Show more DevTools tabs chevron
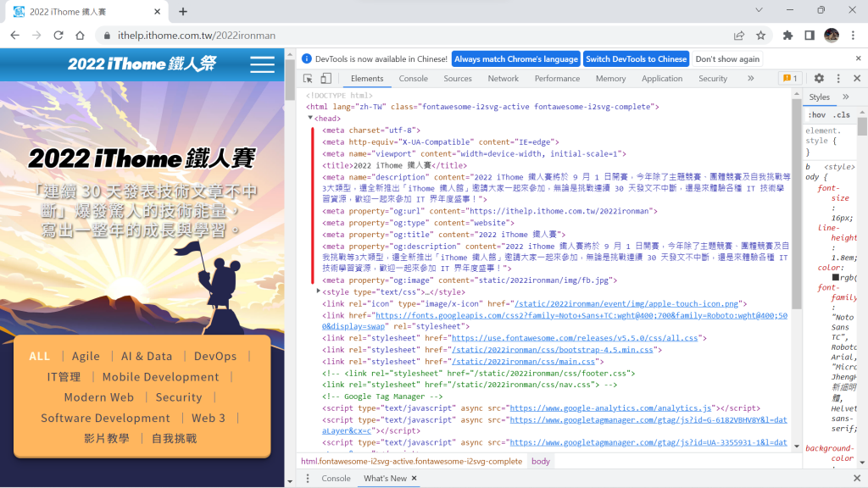 point(751,79)
